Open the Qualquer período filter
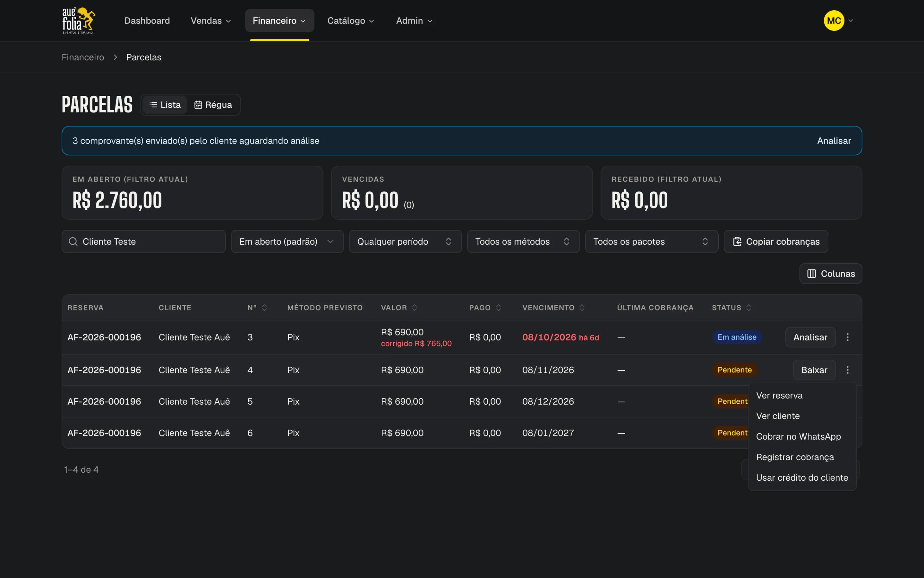 [x=405, y=241]
